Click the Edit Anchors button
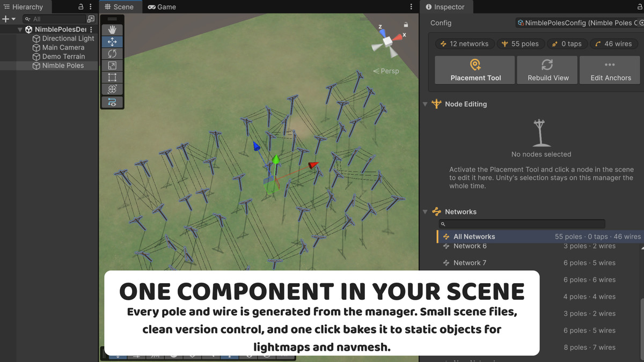Screen dimensions: 644x362 pos(611,70)
